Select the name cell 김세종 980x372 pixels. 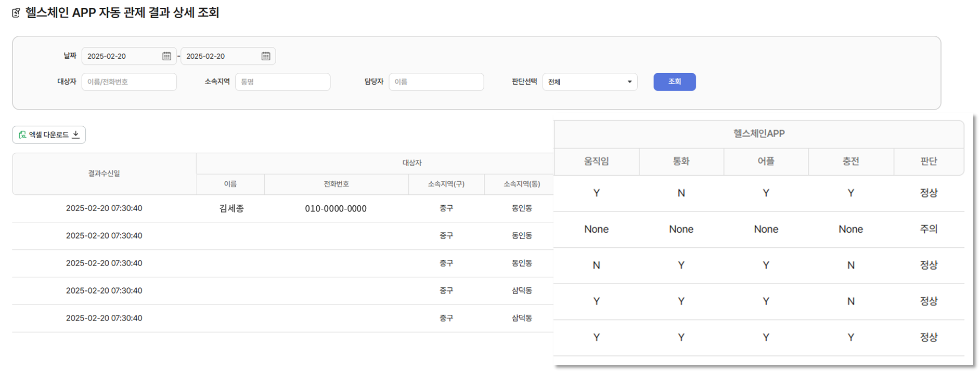point(231,209)
